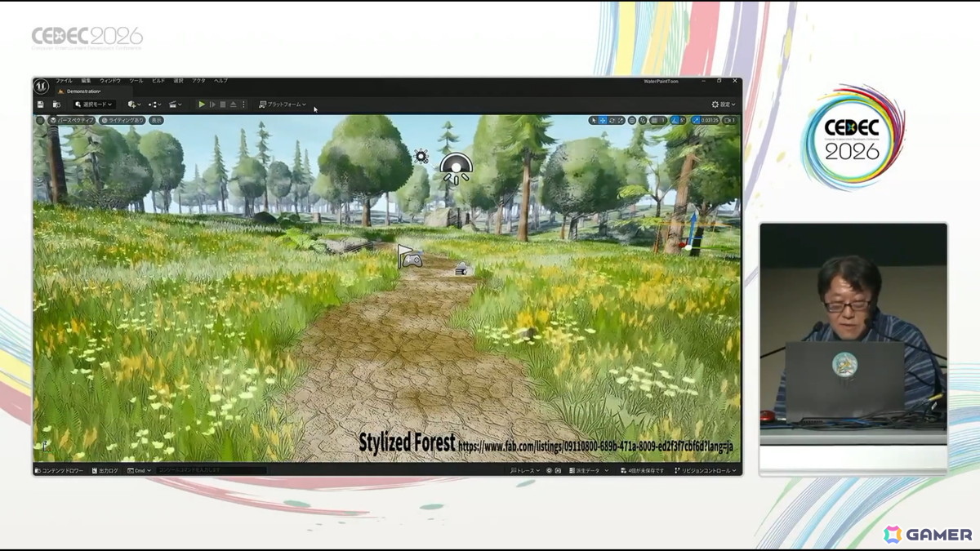This screenshot has width=980, height=551.
Task: Select the small actor icon on the path
Action: click(x=461, y=268)
